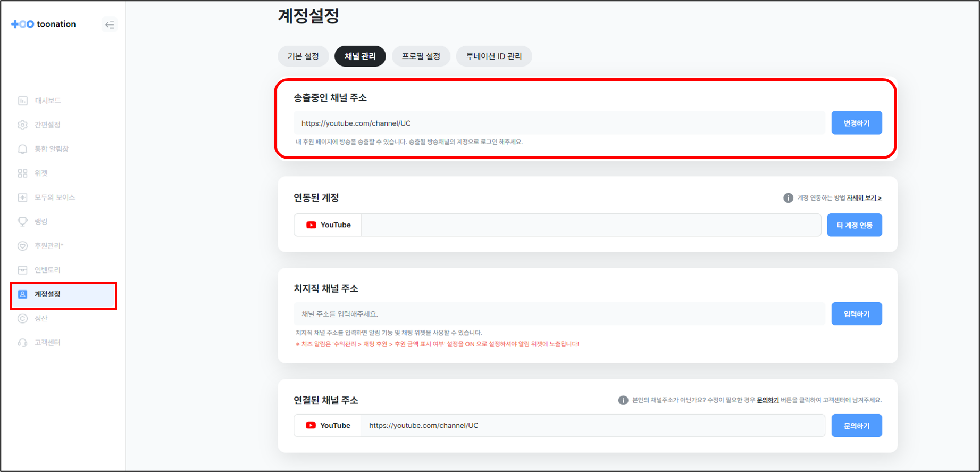Collapse the sidebar with arrow icon
The width and height of the screenshot is (980, 472).
[110, 24]
